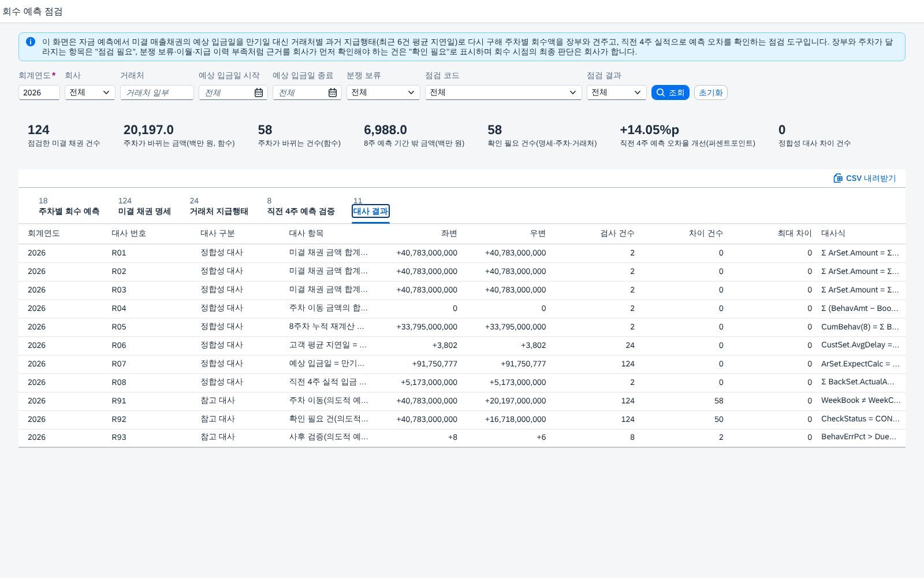The height and width of the screenshot is (578, 924).
Task: Switch to the 미결 채권 명세 tab
Action: [144, 206]
